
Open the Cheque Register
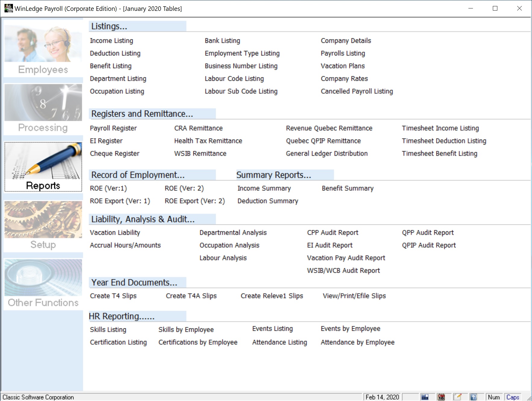point(114,154)
